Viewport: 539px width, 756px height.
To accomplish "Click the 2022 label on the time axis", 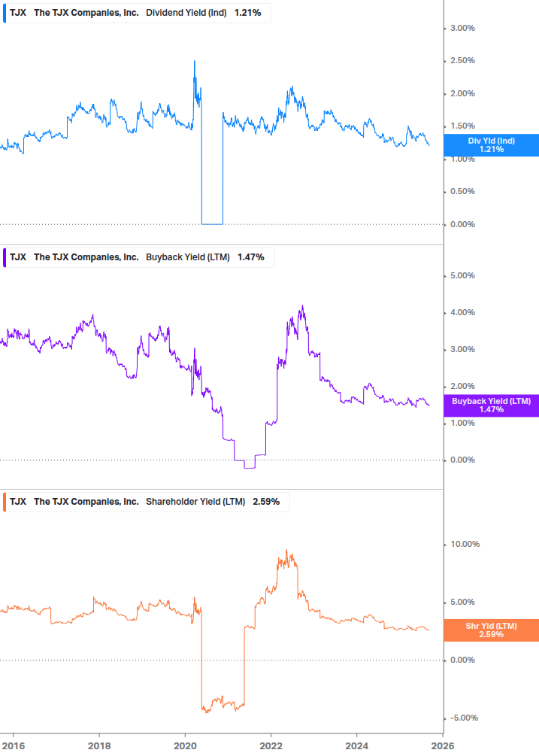I will point(271,746).
